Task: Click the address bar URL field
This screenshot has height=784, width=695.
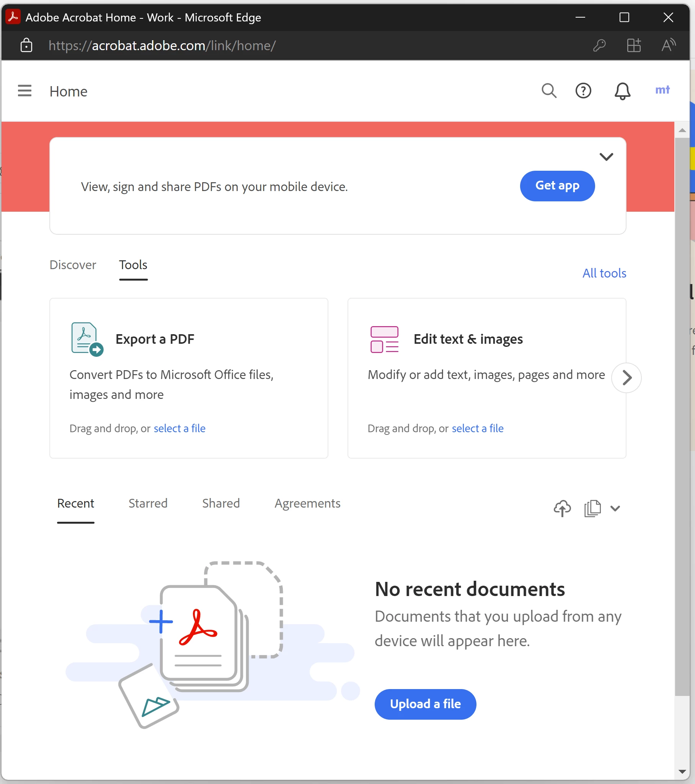Action: pyautogui.click(x=162, y=45)
